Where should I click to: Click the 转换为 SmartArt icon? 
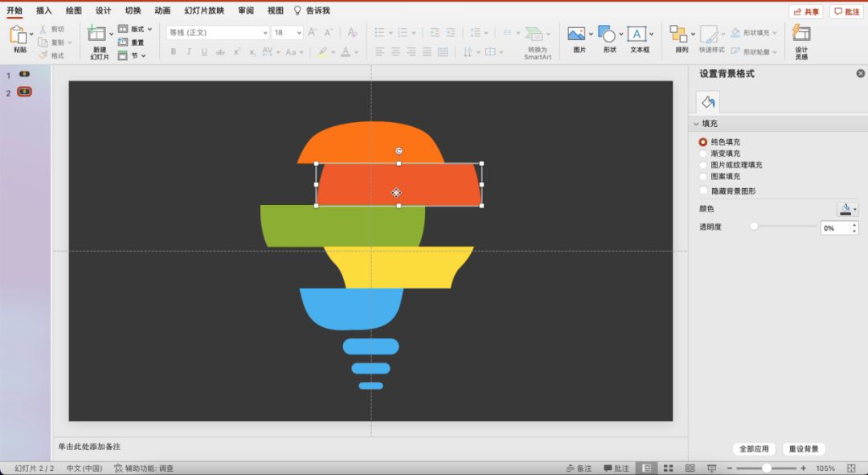click(534, 34)
